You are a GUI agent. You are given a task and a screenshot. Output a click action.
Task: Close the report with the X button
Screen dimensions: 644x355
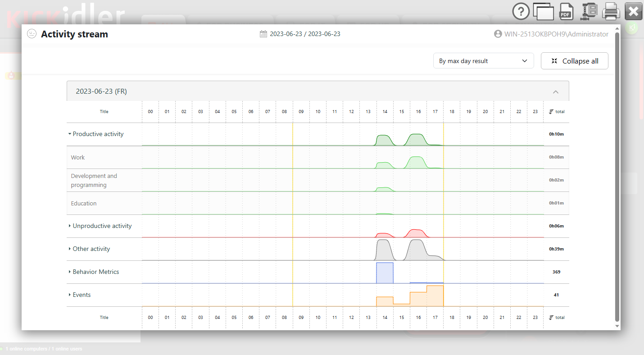634,11
